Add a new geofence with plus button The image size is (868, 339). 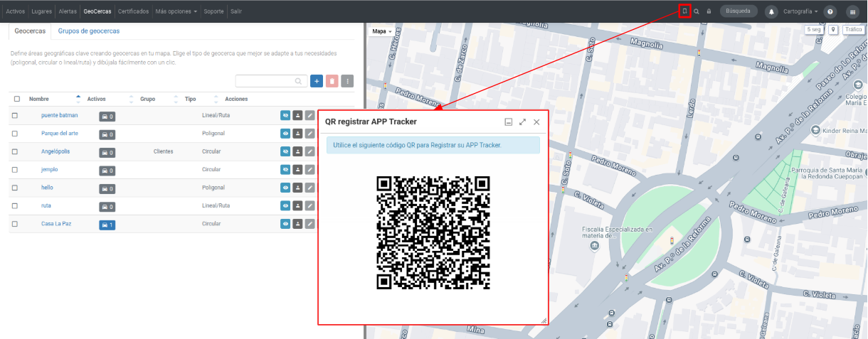[x=317, y=81]
